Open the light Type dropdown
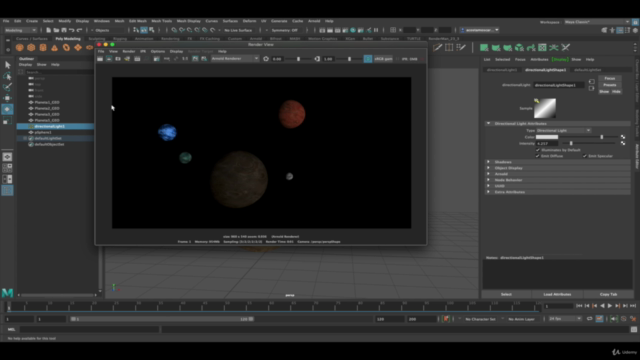This screenshot has width=640, height=360. click(563, 131)
